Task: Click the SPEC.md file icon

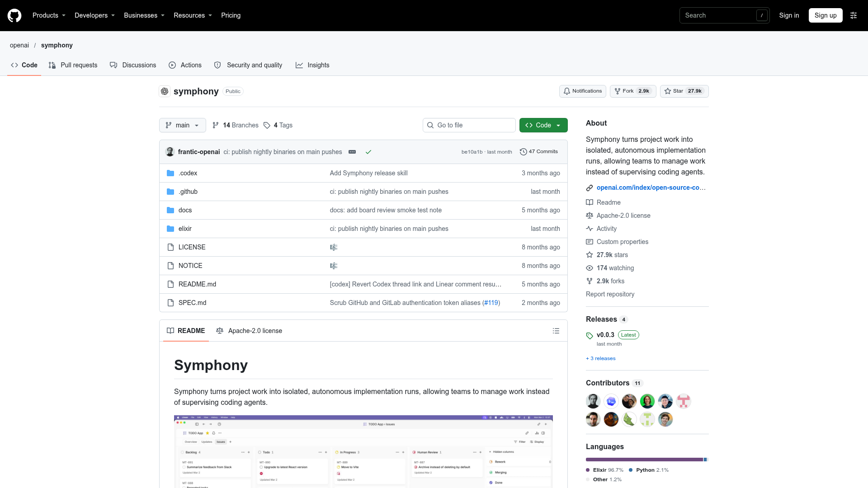Action: pyautogui.click(x=170, y=303)
